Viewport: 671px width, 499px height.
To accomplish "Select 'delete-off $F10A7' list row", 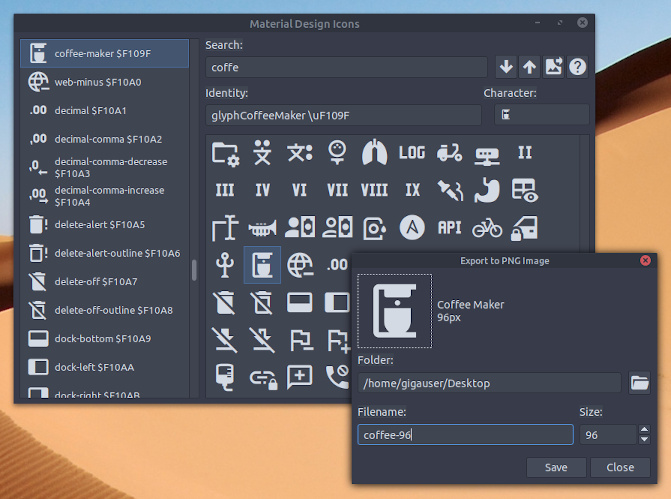I will [104, 282].
